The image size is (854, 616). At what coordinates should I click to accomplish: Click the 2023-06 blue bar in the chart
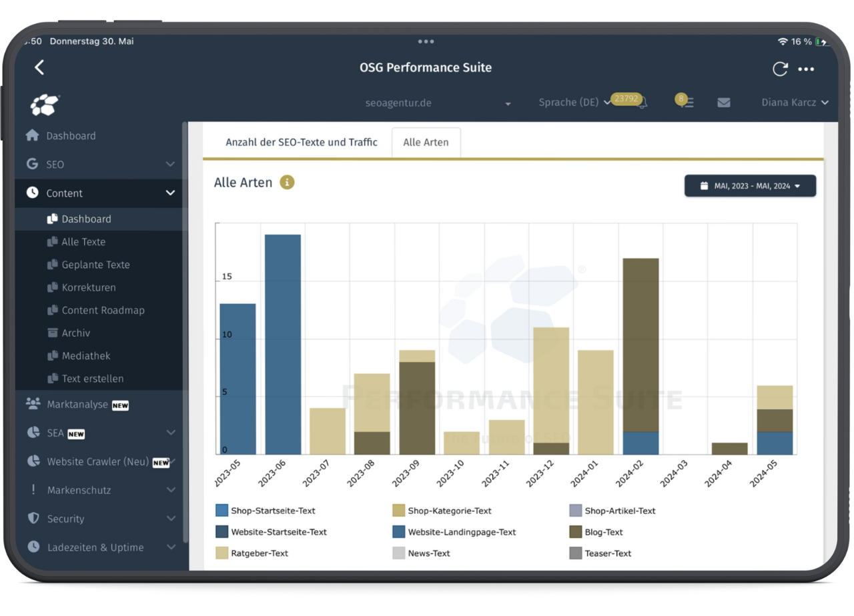[283, 345]
